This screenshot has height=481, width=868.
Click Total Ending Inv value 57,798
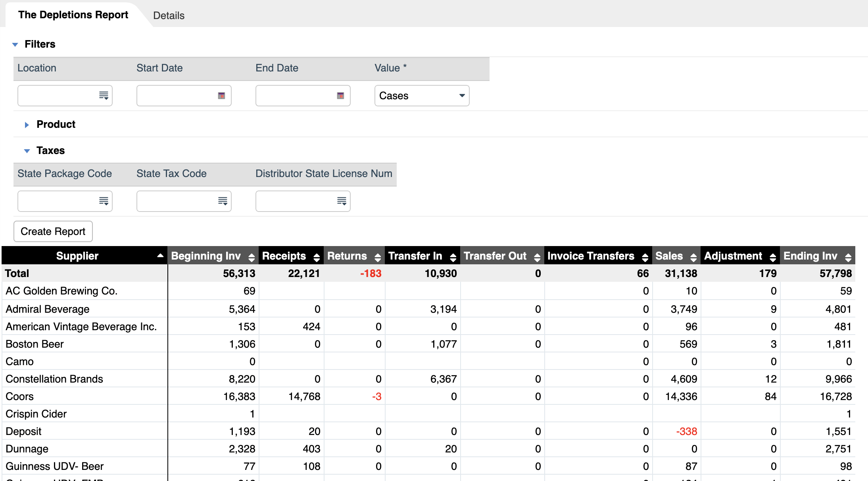click(x=836, y=273)
